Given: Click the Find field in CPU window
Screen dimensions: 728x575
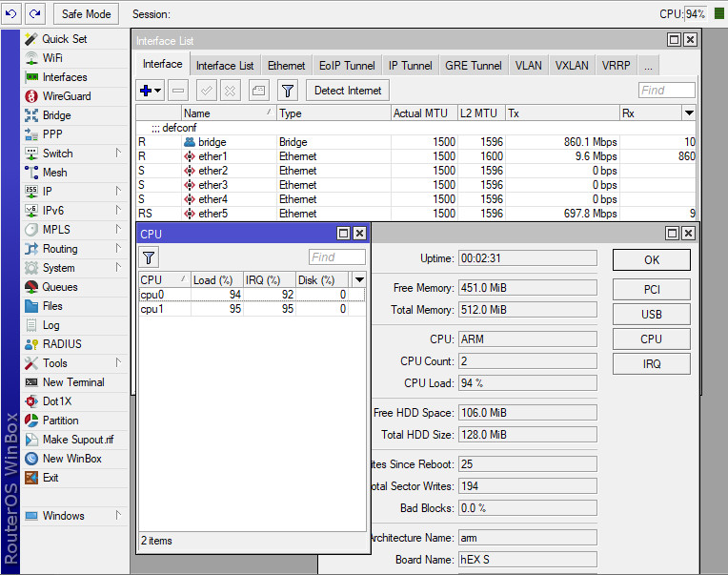Looking at the screenshot, I should 337,257.
